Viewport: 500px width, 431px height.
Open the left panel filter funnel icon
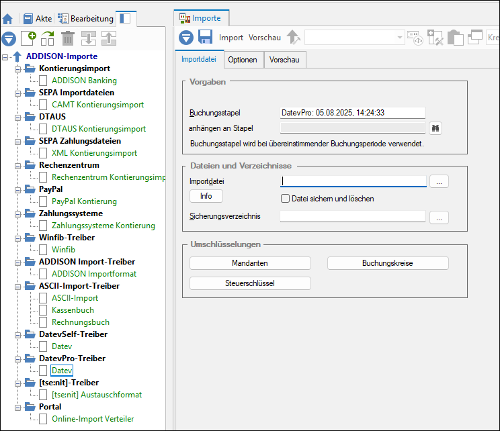point(9,39)
